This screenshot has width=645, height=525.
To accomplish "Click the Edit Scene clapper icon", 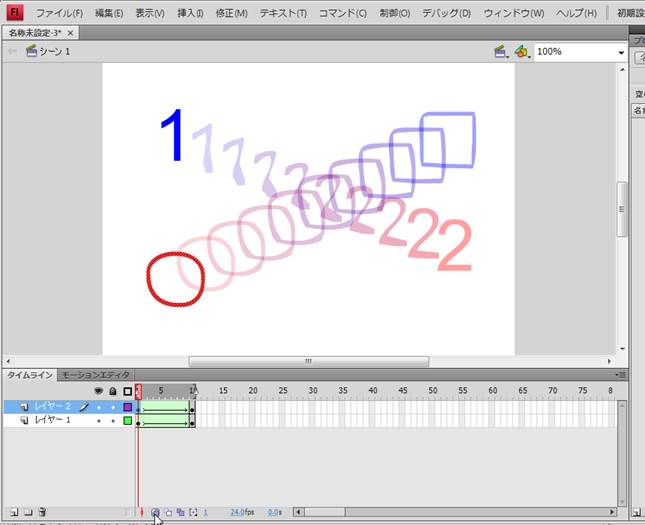I will point(501,51).
